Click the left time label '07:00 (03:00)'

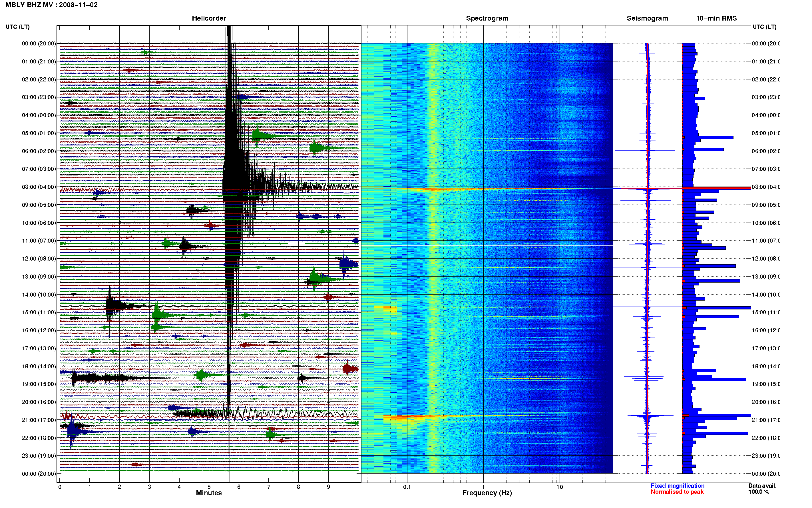(39, 169)
